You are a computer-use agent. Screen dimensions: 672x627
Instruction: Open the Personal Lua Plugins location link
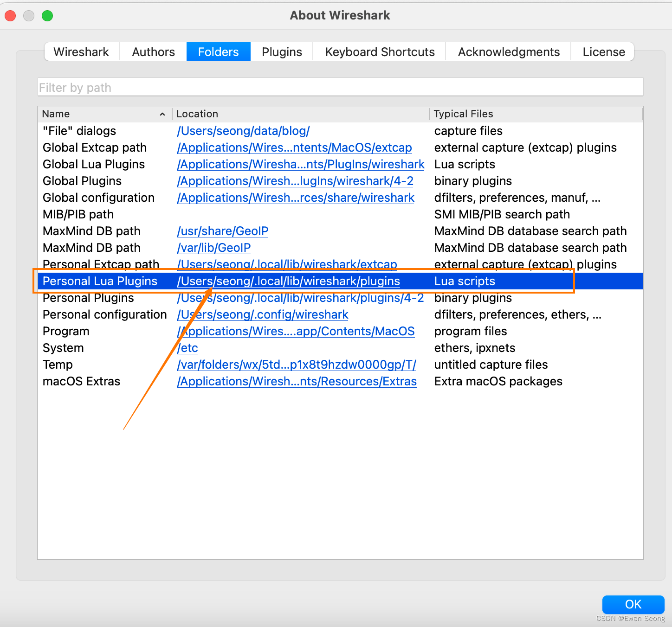point(288,281)
